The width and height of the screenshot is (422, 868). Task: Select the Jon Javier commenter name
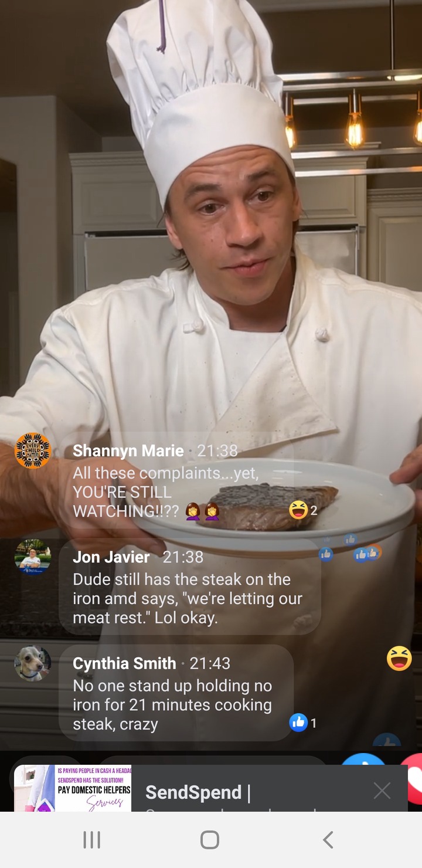pyautogui.click(x=111, y=557)
